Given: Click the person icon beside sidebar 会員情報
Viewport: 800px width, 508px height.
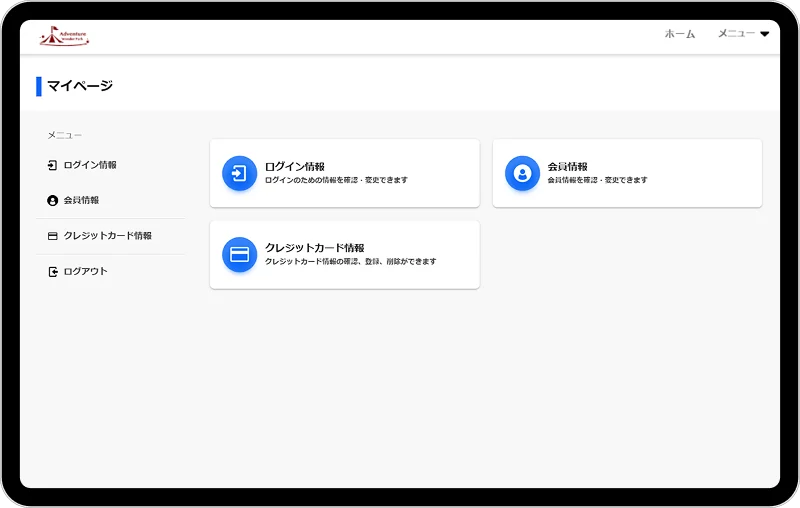Looking at the screenshot, I should tap(53, 200).
